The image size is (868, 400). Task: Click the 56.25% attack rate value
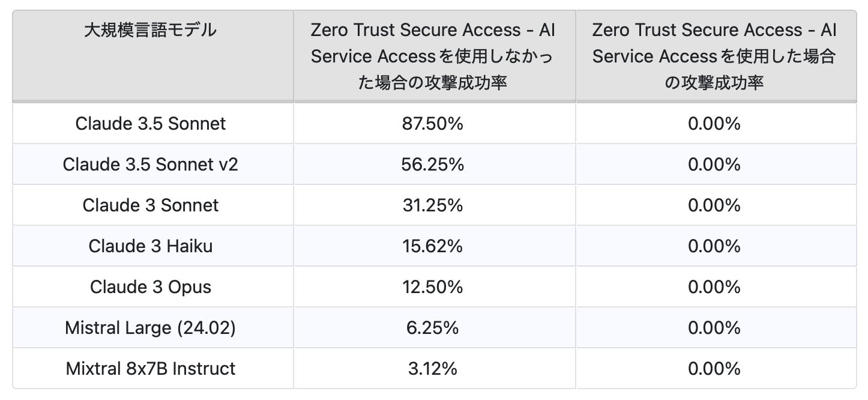[433, 165]
